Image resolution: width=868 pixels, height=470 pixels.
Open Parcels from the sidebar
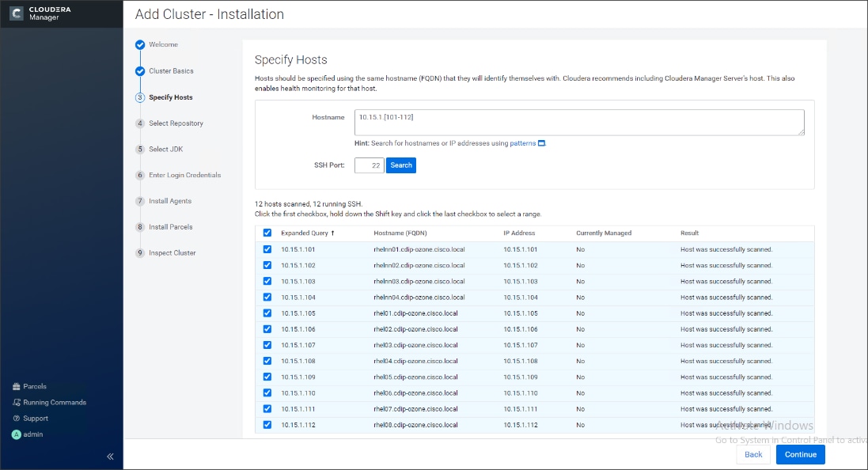click(x=34, y=386)
